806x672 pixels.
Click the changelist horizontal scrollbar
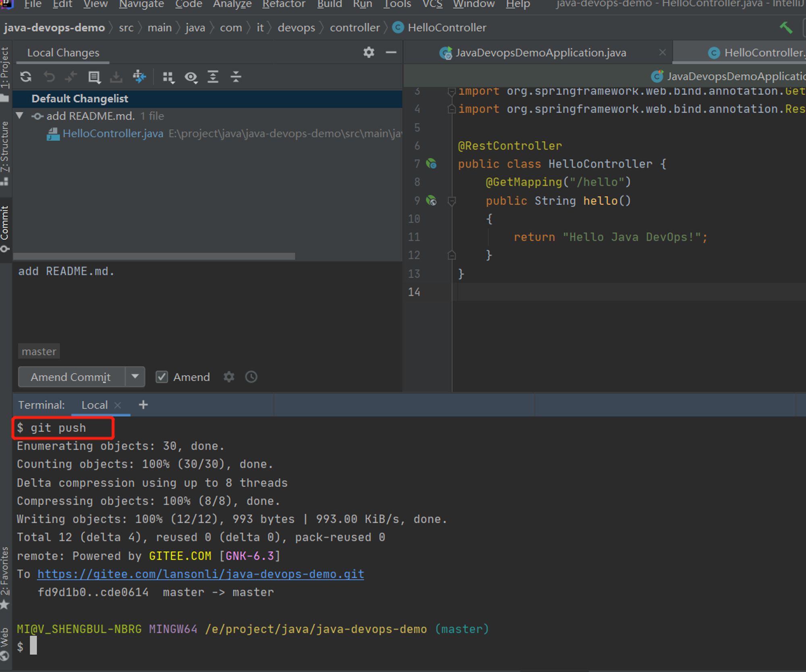[154, 256]
